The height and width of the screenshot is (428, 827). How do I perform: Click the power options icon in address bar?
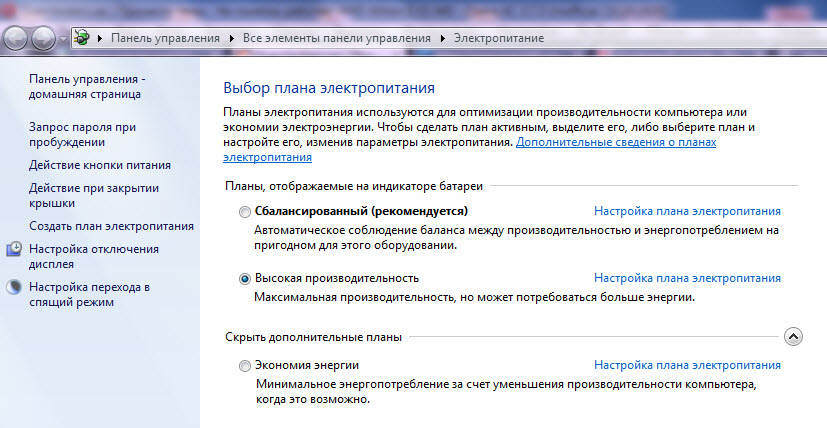tap(82, 38)
